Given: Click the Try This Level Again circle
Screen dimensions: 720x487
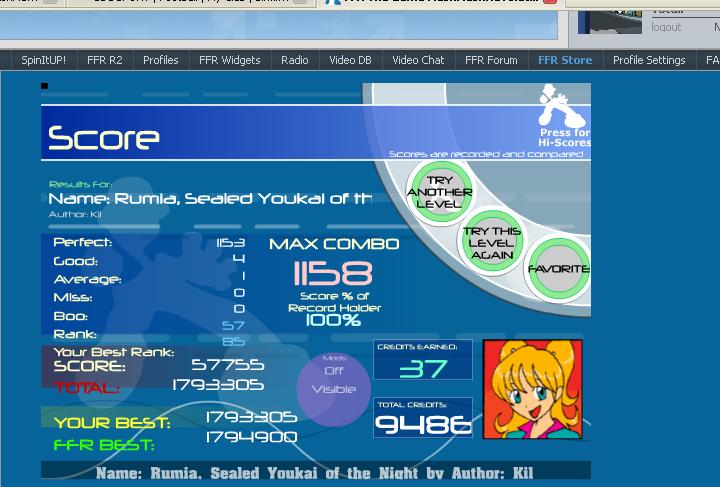Looking at the screenshot, I should (x=492, y=243).
